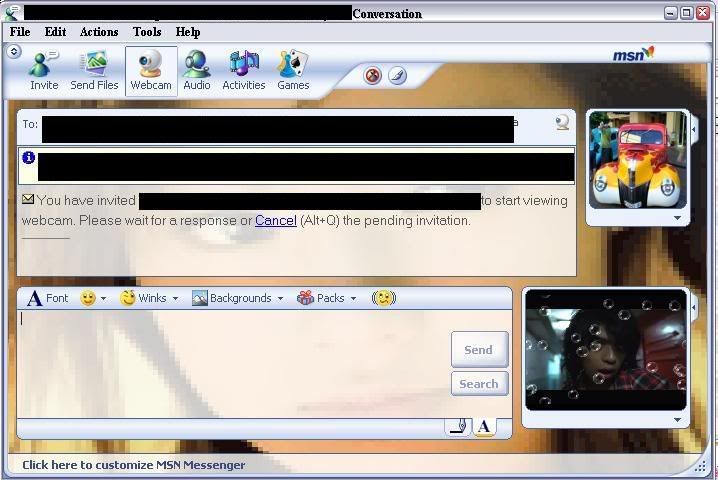Click the conversation window title bar icon
The width and height of the screenshot is (718, 480).
point(12,12)
